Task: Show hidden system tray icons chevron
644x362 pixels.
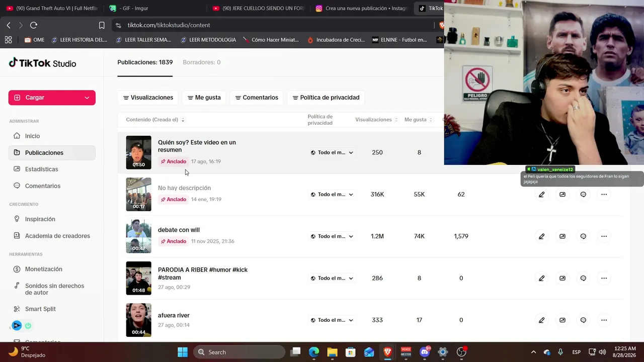Action: tap(533, 352)
